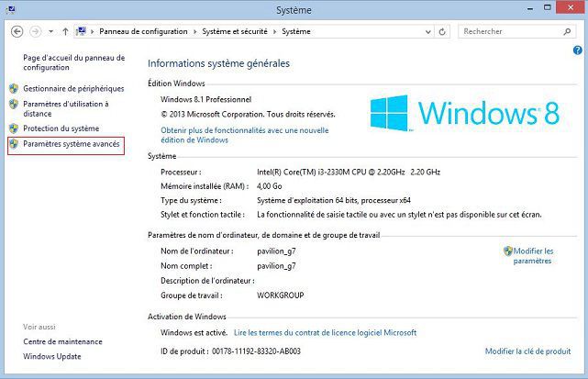The height and width of the screenshot is (379, 588).
Task: Open help with the question mark icon
Action: [578, 50]
